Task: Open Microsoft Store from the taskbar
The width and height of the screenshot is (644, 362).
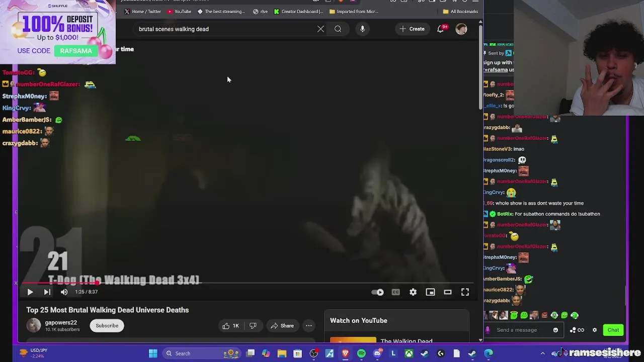Action: [x=298, y=353]
